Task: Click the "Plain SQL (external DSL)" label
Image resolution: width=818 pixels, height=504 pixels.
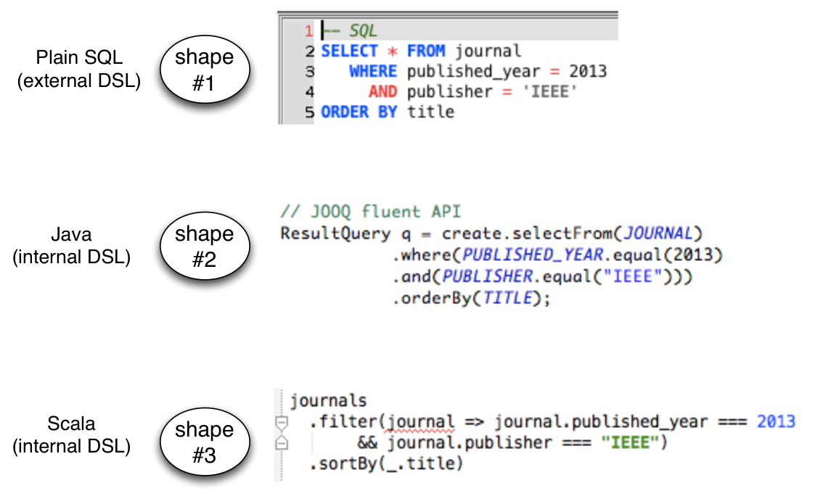Action: (79, 69)
